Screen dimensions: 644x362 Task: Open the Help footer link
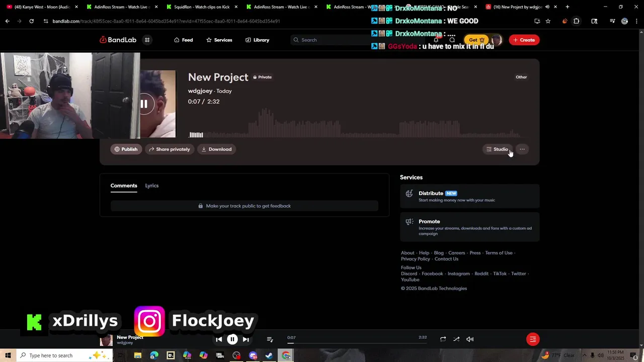tap(424, 253)
